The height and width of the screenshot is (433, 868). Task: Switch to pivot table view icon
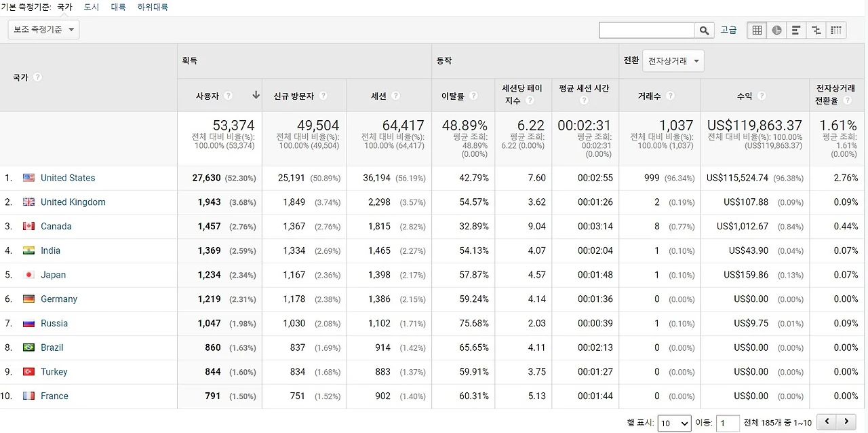tap(836, 31)
